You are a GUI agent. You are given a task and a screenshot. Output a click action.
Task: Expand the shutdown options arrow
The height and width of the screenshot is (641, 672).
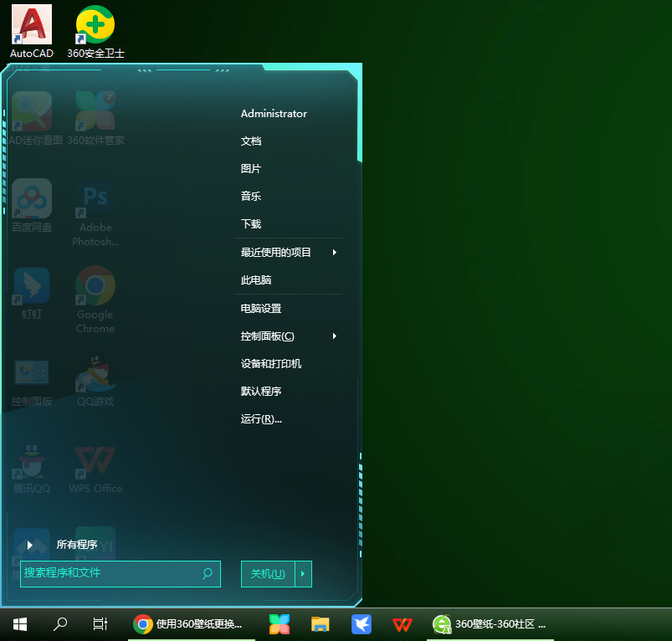pyautogui.click(x=301, y=574)
